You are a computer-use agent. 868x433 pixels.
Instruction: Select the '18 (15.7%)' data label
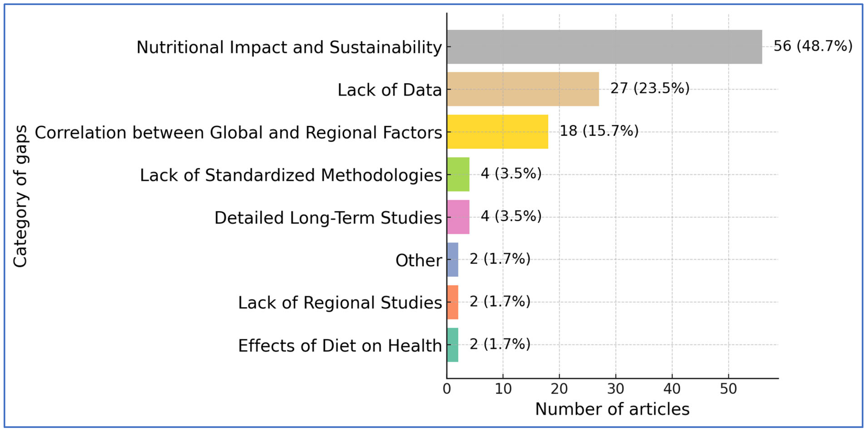(599, 131)
